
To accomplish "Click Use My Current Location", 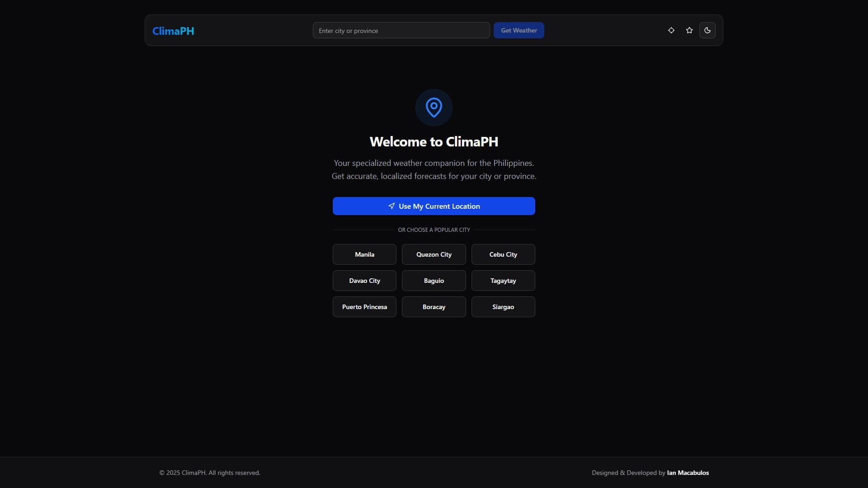I will tap(434, 206).
